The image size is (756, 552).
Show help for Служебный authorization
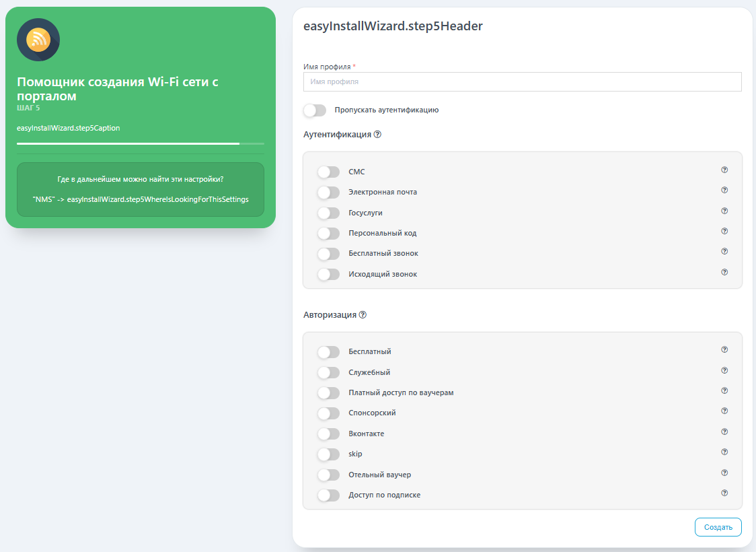pyautogui.click(x=724, y=370)
